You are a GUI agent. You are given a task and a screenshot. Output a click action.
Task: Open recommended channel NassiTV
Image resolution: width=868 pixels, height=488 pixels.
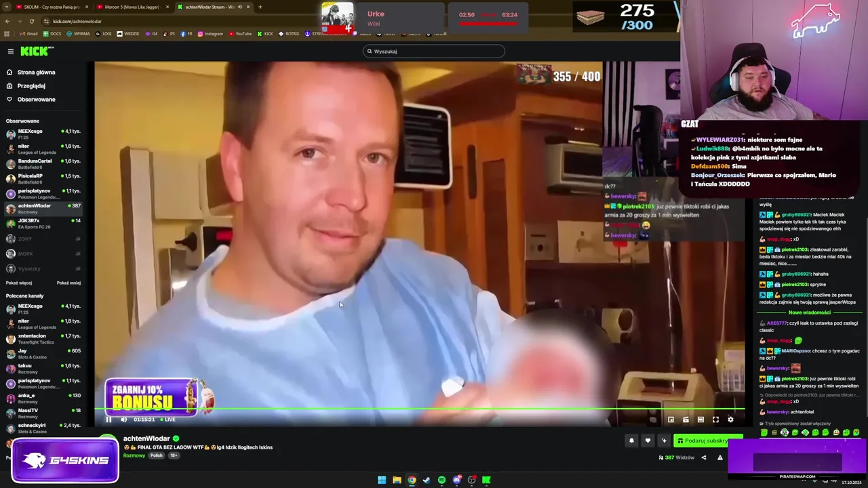[x=43, y=413]
